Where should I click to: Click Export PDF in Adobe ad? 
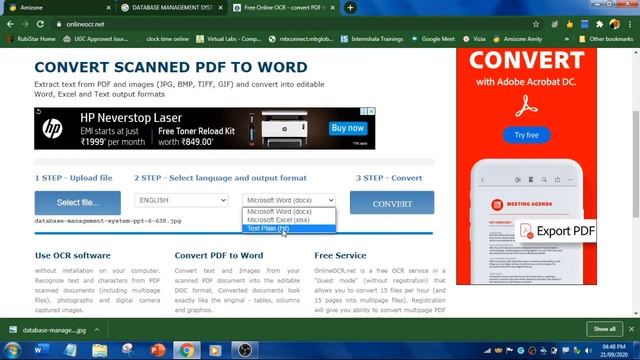[556, 231]
